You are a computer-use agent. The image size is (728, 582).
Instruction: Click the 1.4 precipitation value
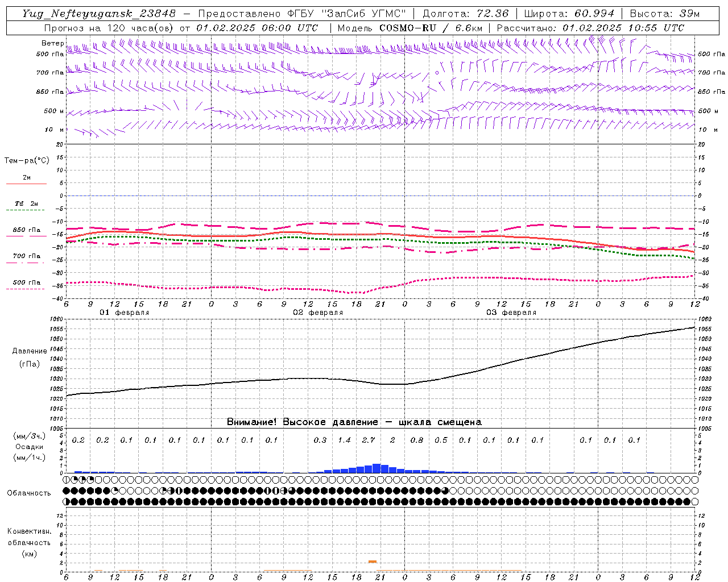coord(344,440)
